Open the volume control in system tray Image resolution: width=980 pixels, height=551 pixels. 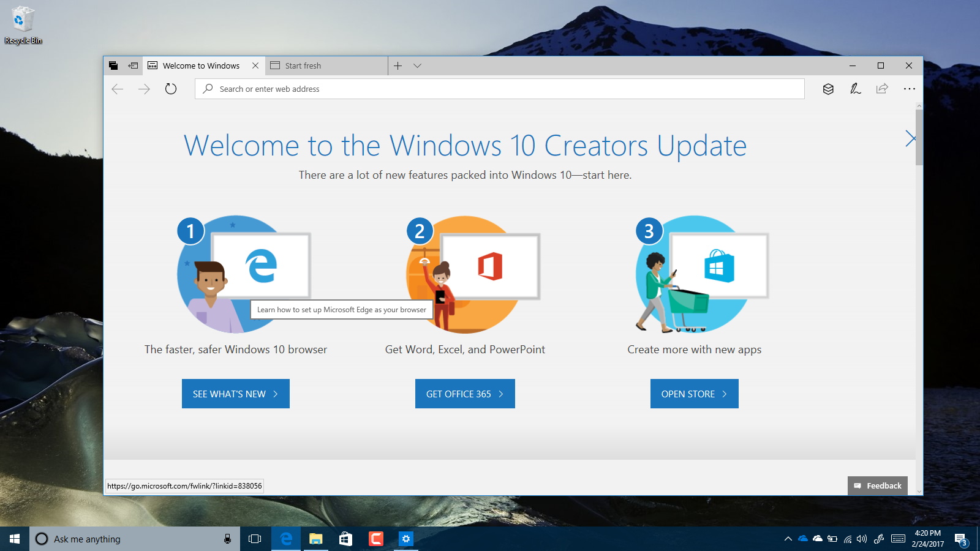(x=862, y=539)
